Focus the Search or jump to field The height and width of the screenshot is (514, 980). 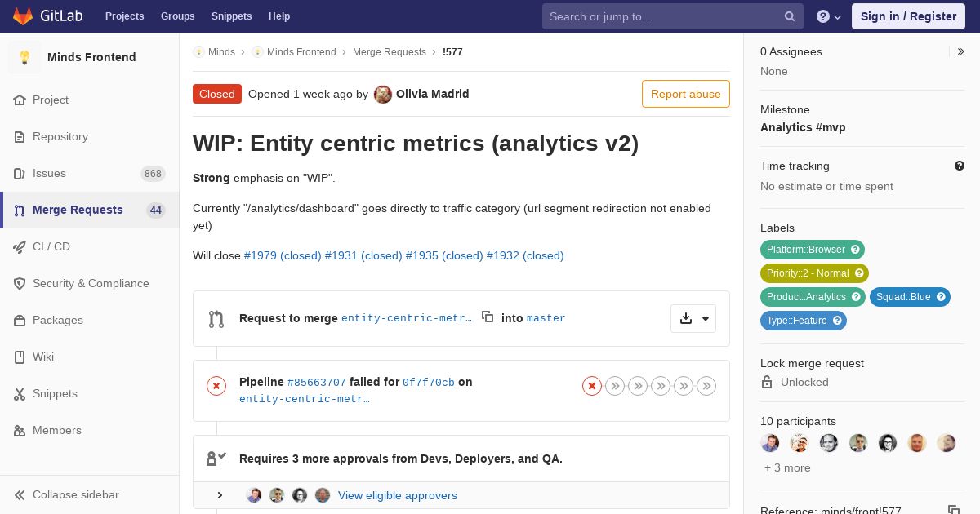click(x=661, y=16)
